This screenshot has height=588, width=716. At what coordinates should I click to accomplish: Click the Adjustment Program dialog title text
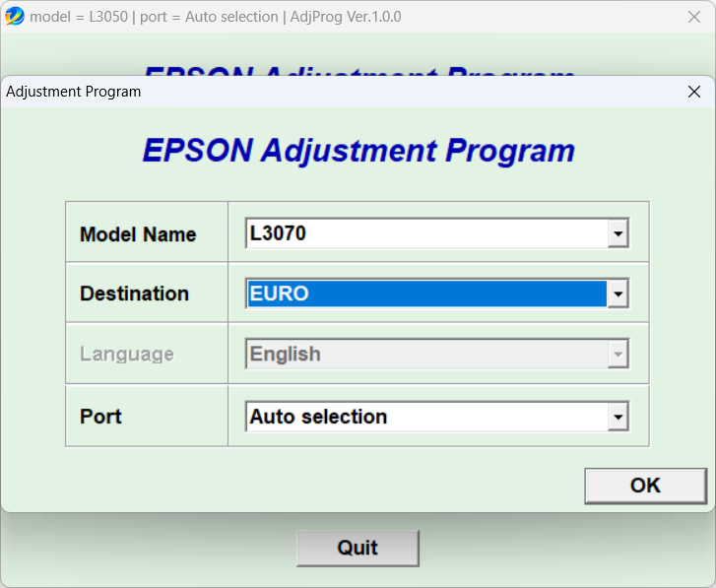(x=74, y=92)
